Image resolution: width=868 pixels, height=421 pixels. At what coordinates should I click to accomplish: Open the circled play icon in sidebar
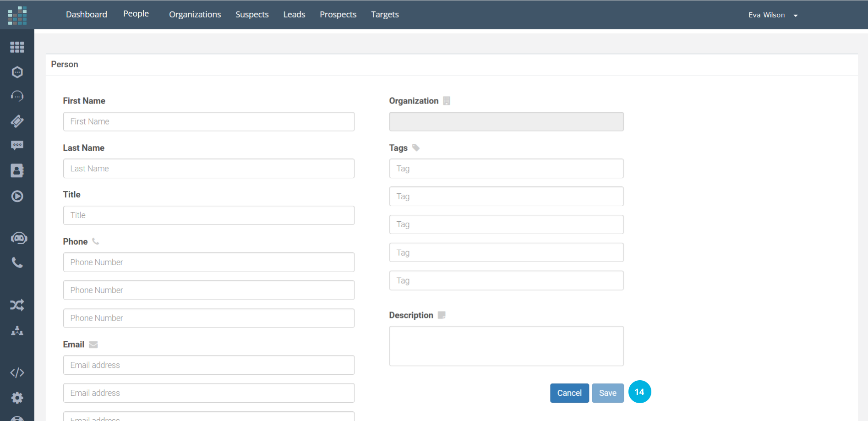pyautogui.click(x=17, y=196)
